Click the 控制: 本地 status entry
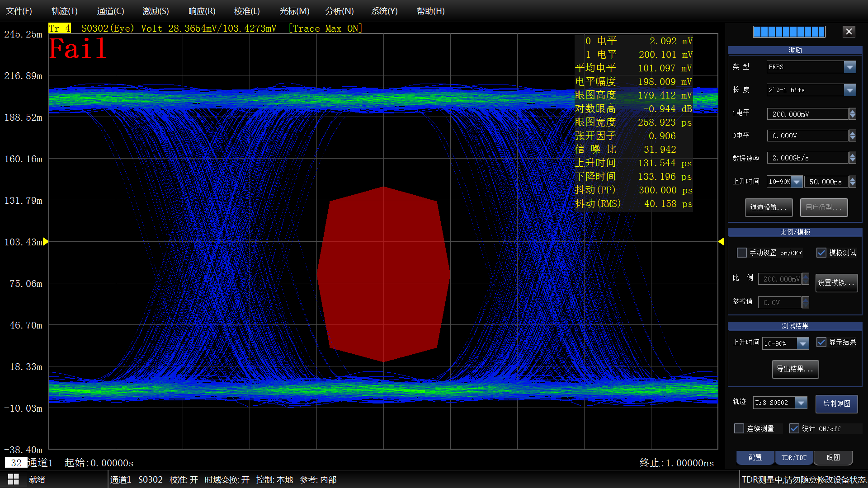This screenshot has height=488, width=868. tap(274, 479)
